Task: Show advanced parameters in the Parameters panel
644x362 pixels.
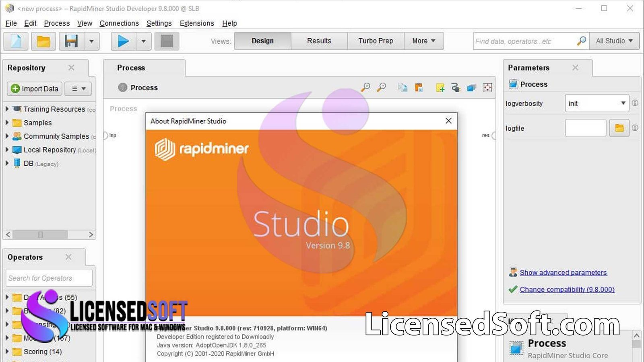Action: [x=563, y=272]
